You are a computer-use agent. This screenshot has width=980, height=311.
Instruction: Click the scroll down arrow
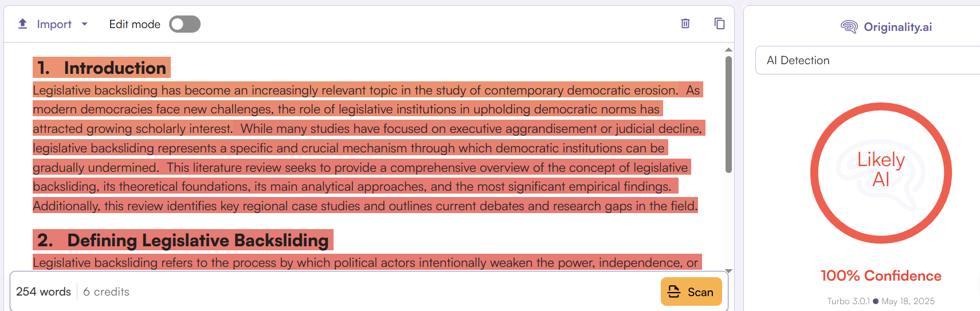pos(728,271)
